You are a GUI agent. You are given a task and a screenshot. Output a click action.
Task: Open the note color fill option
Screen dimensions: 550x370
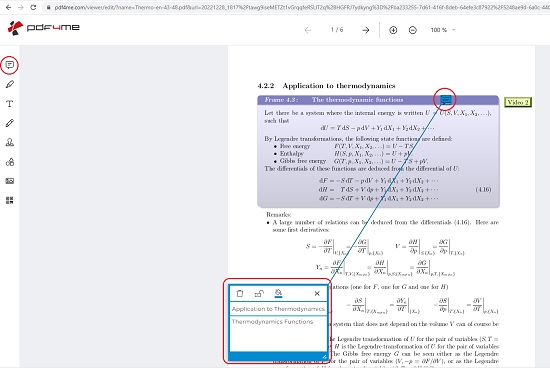279,293
